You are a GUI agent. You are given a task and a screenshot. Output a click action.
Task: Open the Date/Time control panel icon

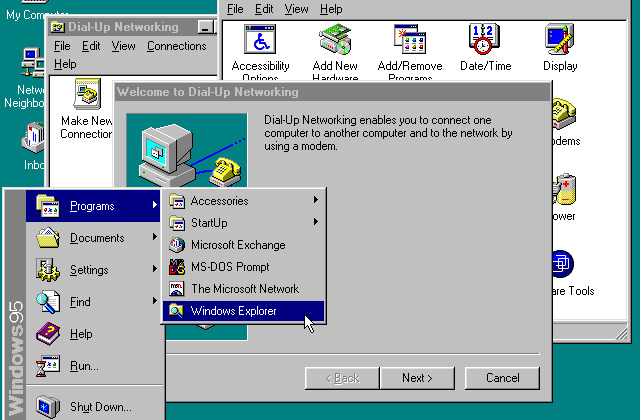[x=485, y=39]
